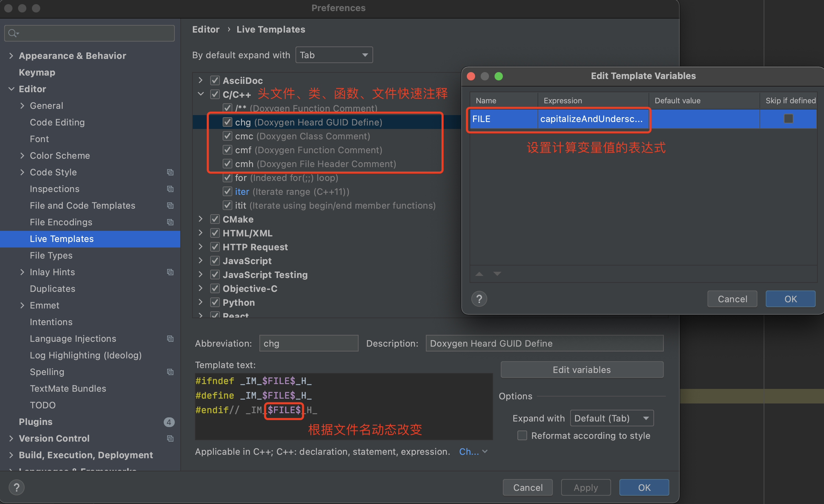
Task: Open help from the Preferences question mark button
Action: pyautogui.click(x=16, y=487)
